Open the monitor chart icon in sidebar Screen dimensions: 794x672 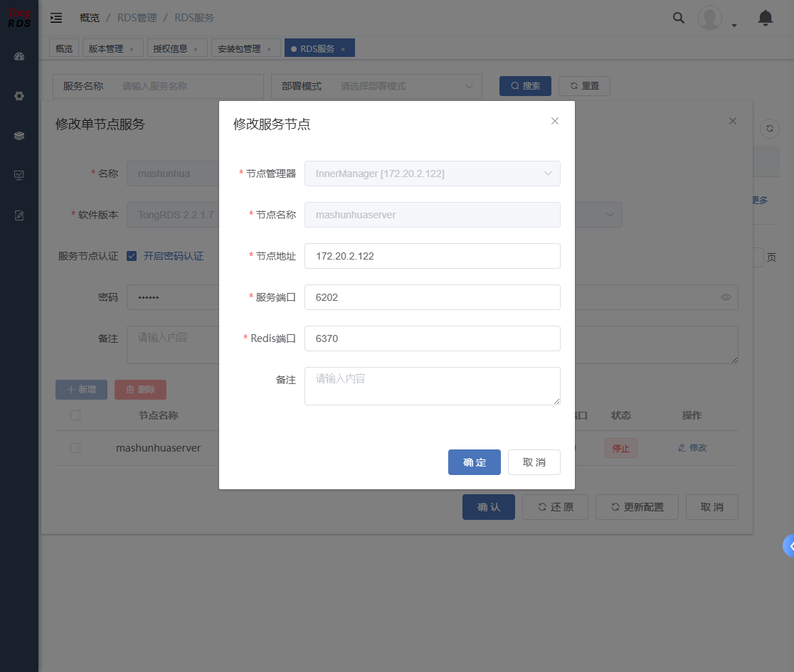(19, 175)
